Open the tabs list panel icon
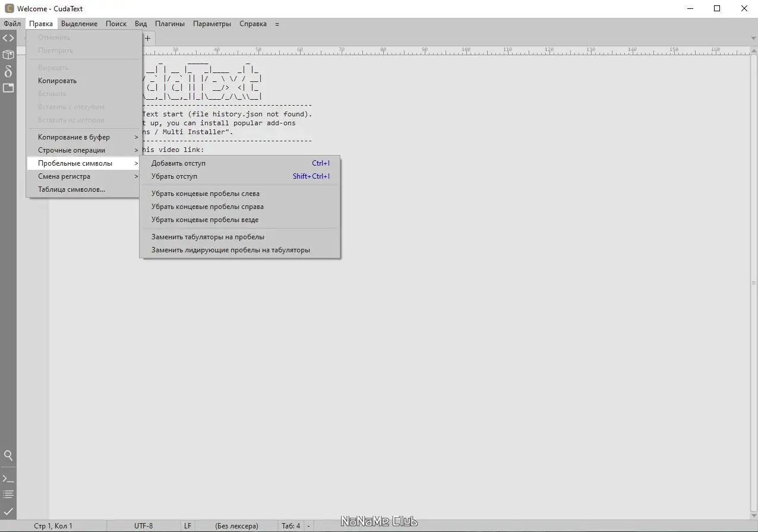The width and height of the screenshot is (758, 532). (8, 88)
